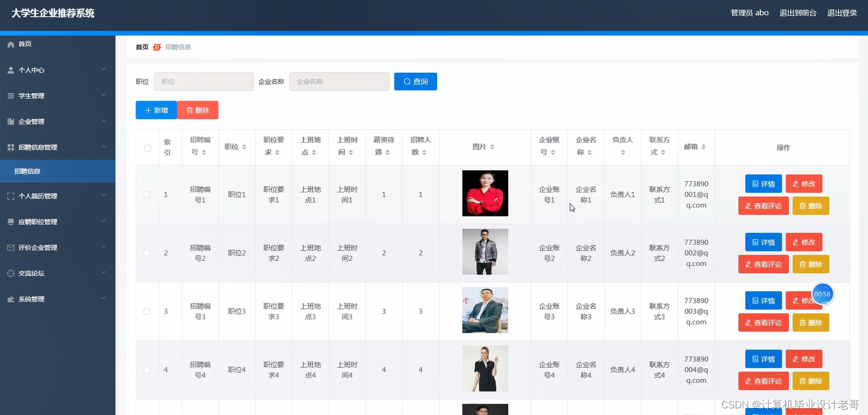
Task: Check the checkbox for row 职位4
Action: (x=147, y=370)
